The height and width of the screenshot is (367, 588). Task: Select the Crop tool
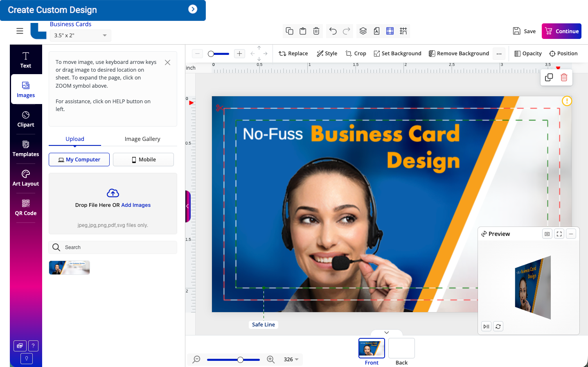pos(356,53)
